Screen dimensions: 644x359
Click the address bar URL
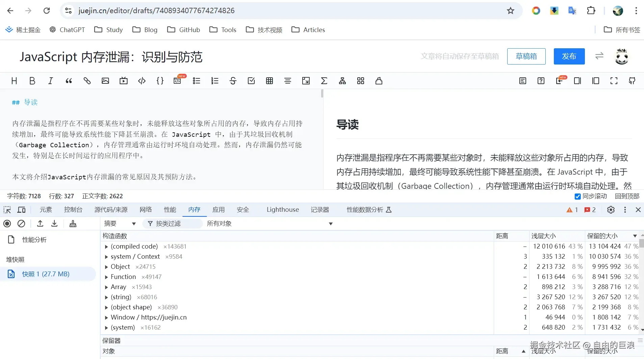coord(156,10)
